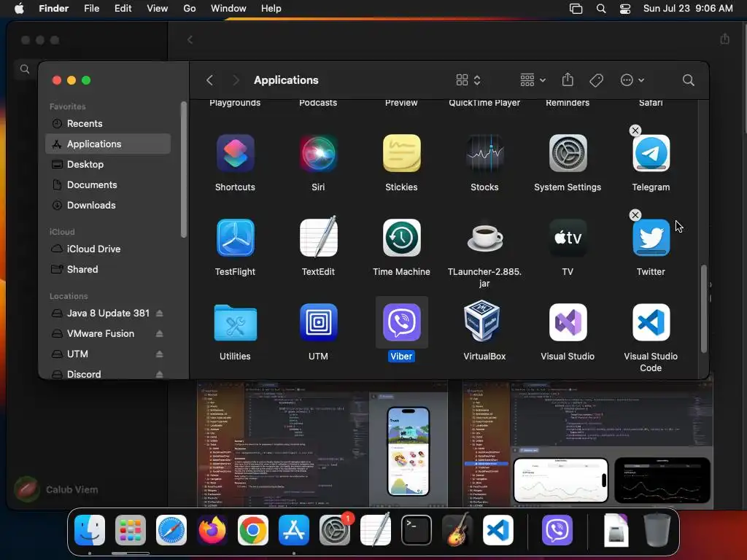Open the Finder menu
The height and width of the screenshot is (560, 747).
point(53,9)
